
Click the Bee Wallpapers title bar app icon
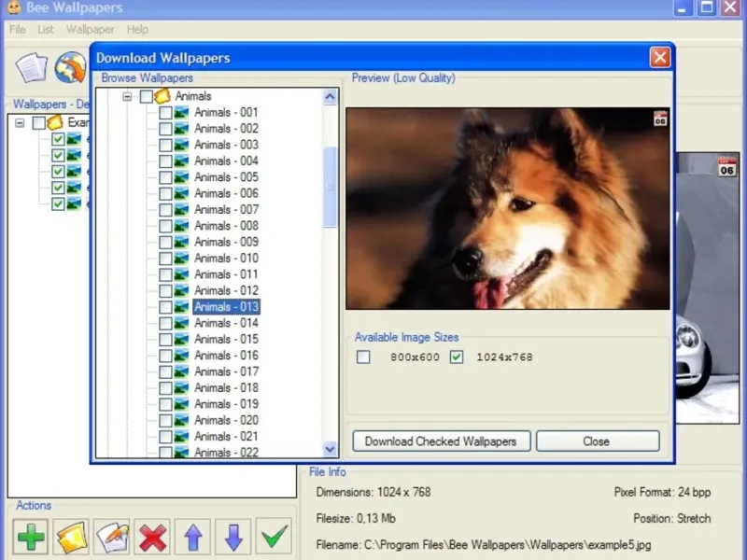coord(15,7)
